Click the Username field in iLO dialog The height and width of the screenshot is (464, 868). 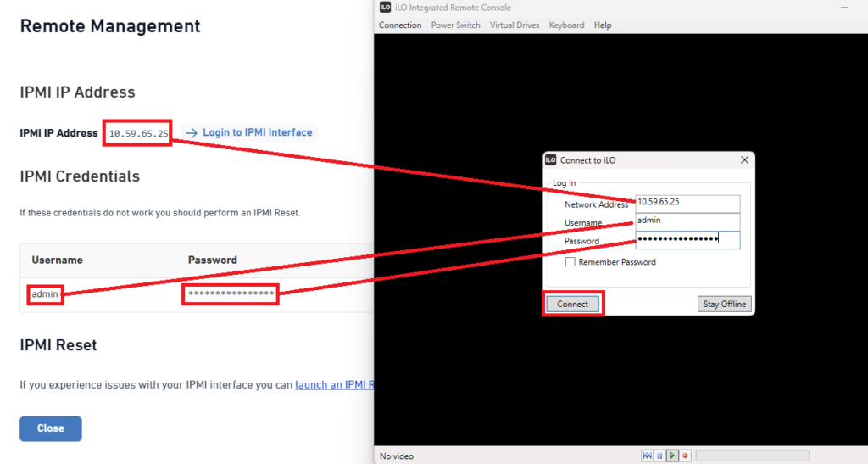point(687,221)
